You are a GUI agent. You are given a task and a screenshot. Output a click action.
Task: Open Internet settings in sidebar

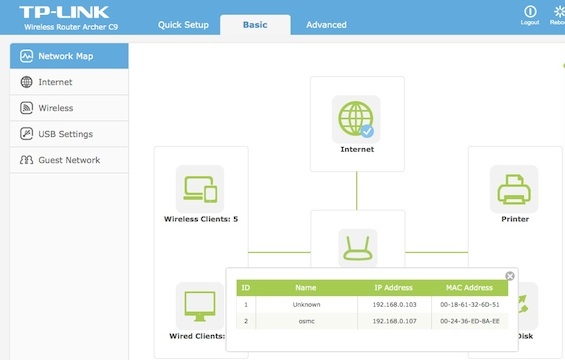point(69,82)
